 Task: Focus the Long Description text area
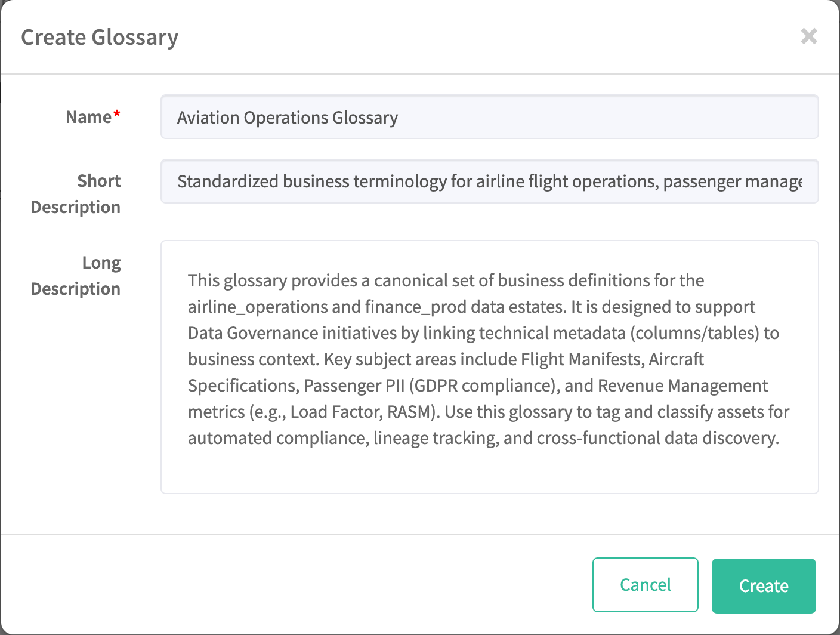[489, 366]
